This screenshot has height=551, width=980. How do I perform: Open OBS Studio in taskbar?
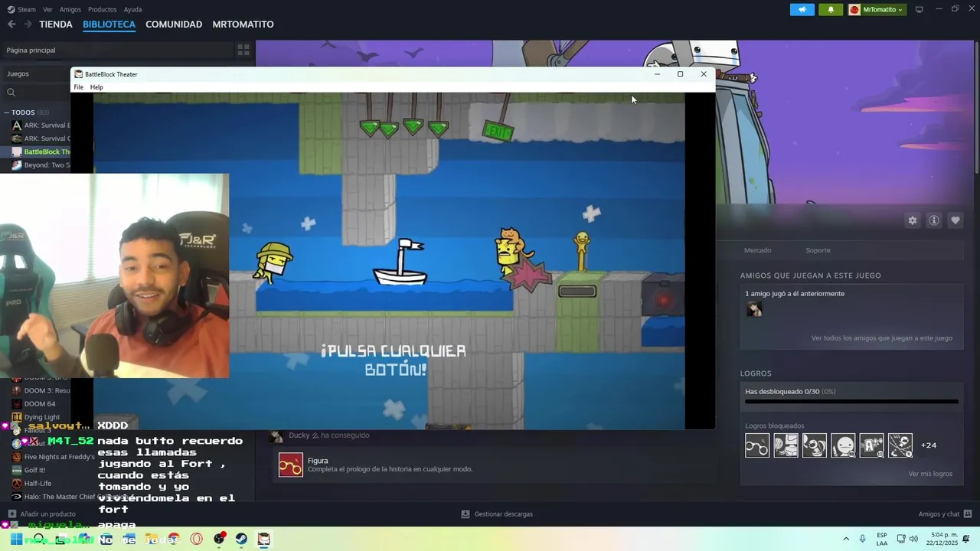click(x=220, y=539)
